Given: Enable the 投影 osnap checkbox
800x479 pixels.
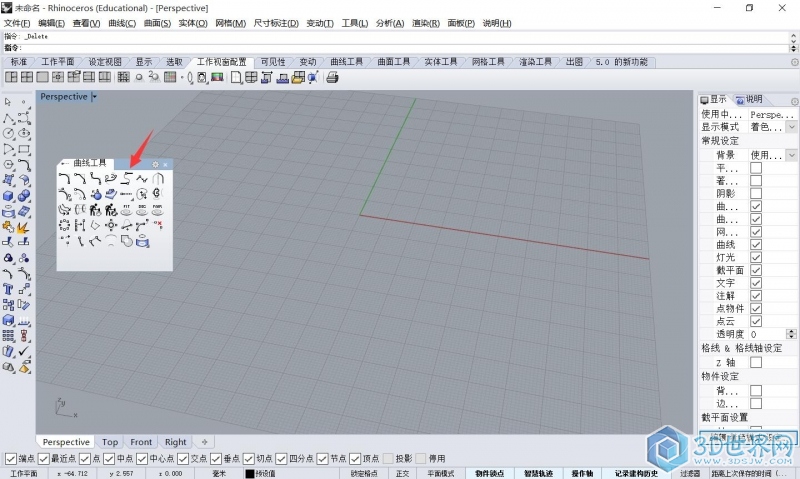Looking at the screenshot, I should point(388,459).
